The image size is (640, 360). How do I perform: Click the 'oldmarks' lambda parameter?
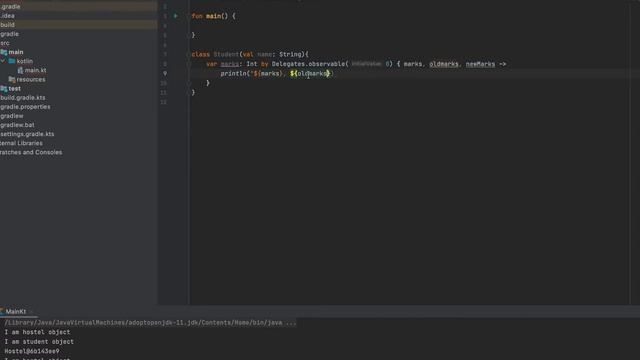(444, 64)
